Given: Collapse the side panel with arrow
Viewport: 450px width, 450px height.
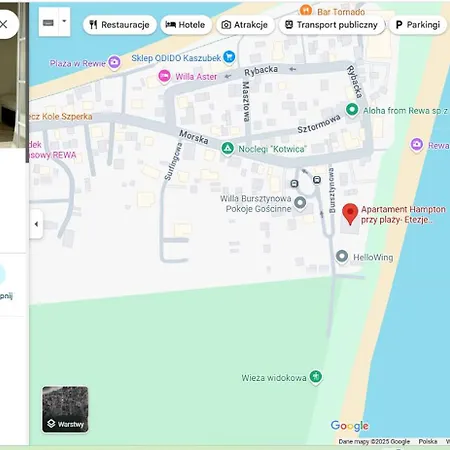Looking at the screenshot, I should click(36, 224).
